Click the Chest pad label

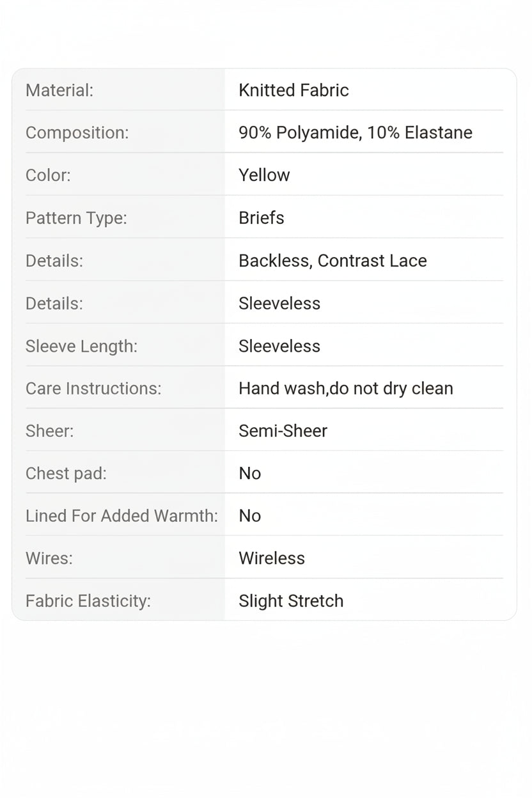click(x=66, y=473)
